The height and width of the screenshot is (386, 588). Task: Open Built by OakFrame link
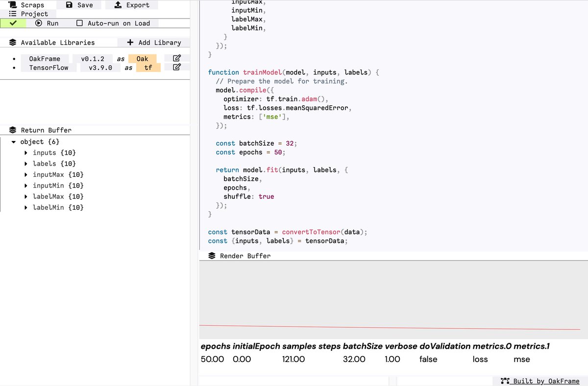tap(540, 381)
